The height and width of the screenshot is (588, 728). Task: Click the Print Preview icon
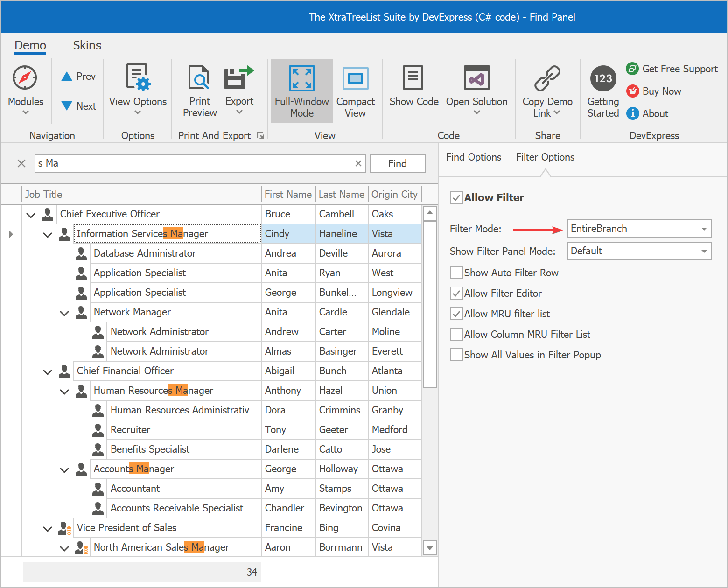coord(199,78)
